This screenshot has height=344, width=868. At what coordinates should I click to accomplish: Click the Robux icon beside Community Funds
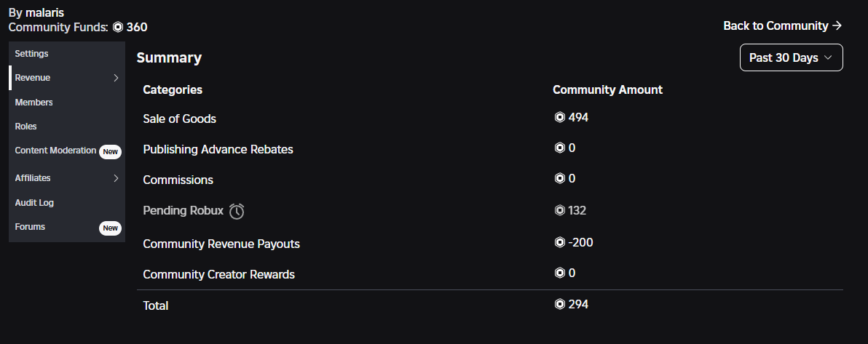coord(118,27)
